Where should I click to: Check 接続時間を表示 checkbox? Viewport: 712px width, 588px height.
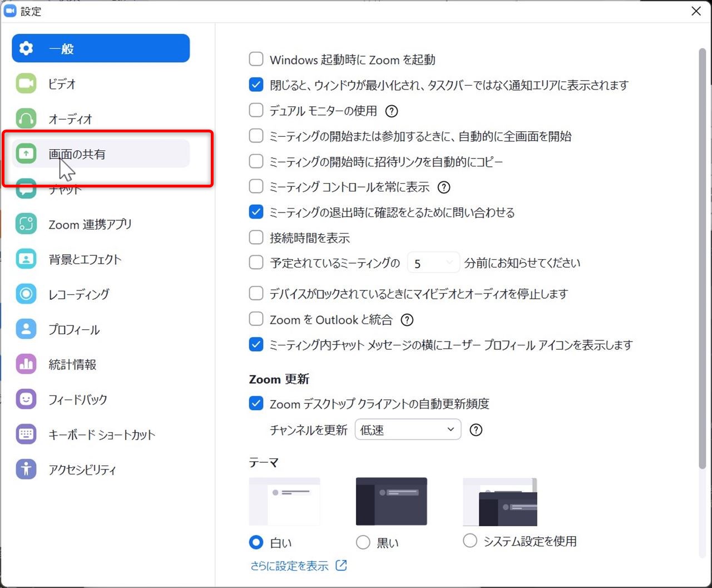256,238
